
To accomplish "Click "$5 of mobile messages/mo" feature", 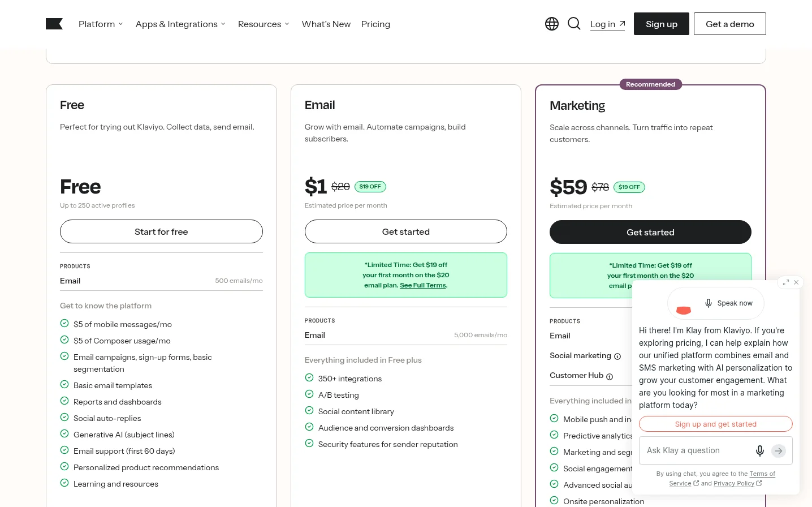I will tap(123, 324).
